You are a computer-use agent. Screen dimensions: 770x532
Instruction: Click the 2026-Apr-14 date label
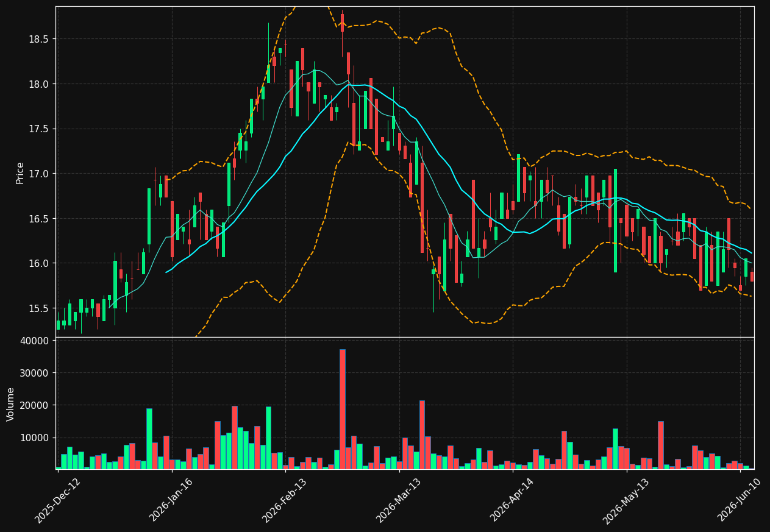(x=512, y=500)
